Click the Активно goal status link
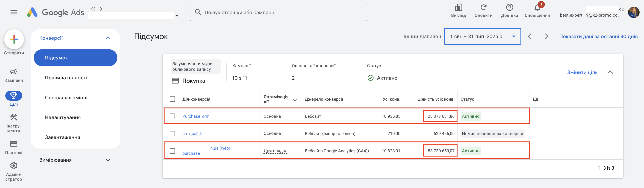 pyautogui.click(x=387, y=78)
